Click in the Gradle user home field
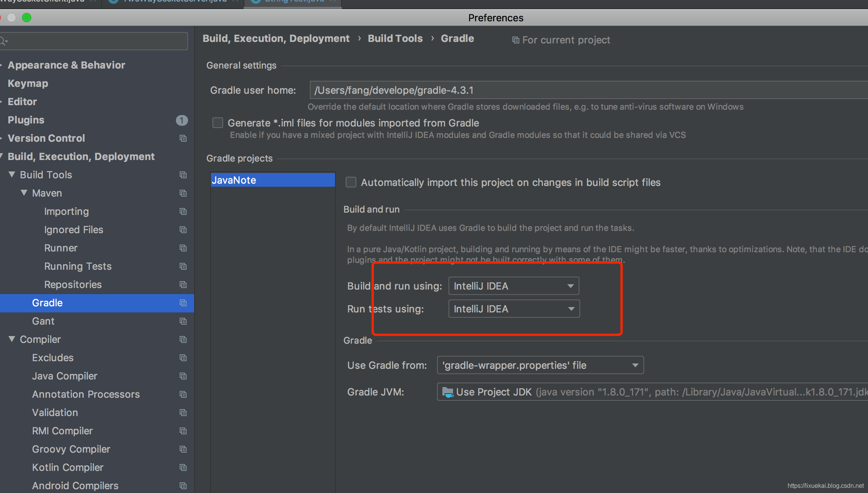The height and width of the screenshot is (493, 868). 571,90
